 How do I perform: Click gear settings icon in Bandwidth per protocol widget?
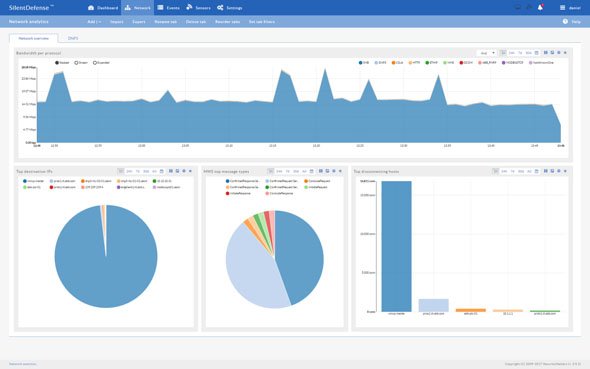559,53
